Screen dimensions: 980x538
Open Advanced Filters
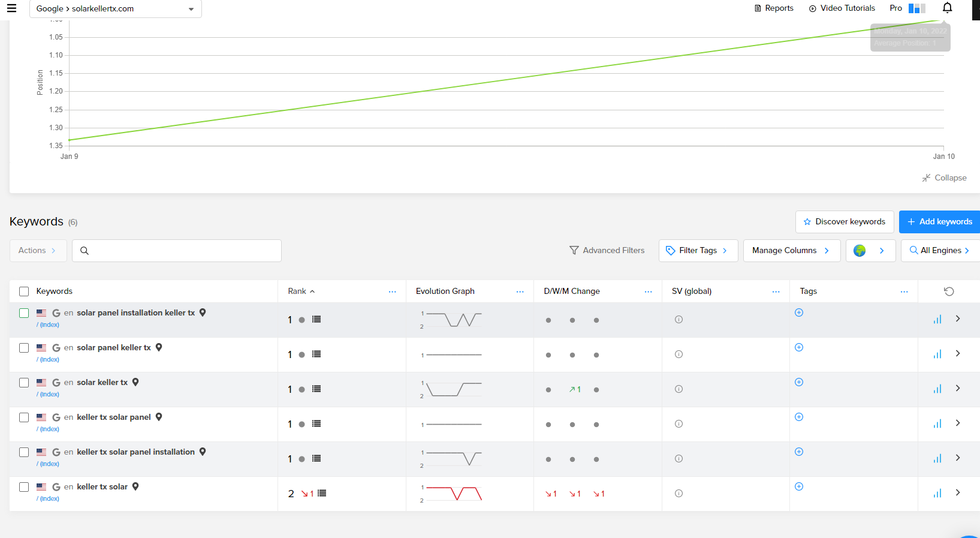tap(607, 251)
